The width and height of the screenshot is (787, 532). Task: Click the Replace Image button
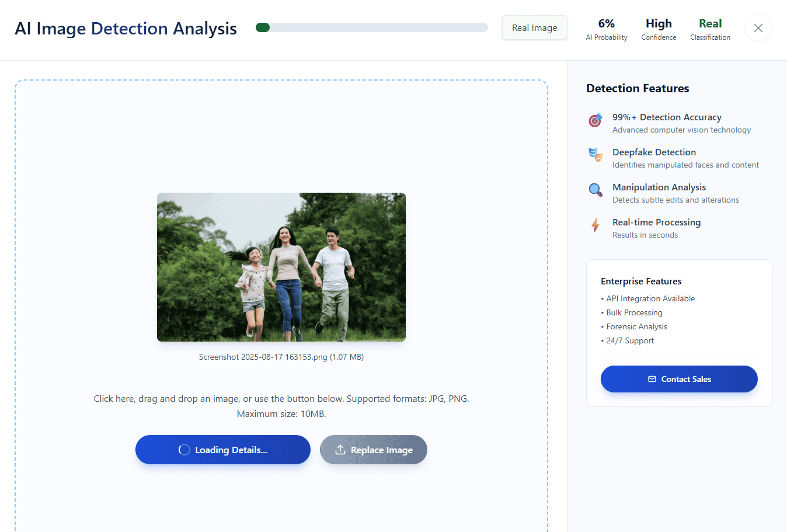pyautogui.click(x=374, y=450)
